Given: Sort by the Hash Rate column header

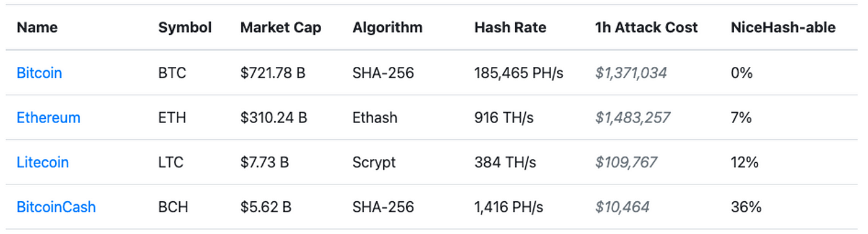Looking at the screenshot, I should (511, 28).
